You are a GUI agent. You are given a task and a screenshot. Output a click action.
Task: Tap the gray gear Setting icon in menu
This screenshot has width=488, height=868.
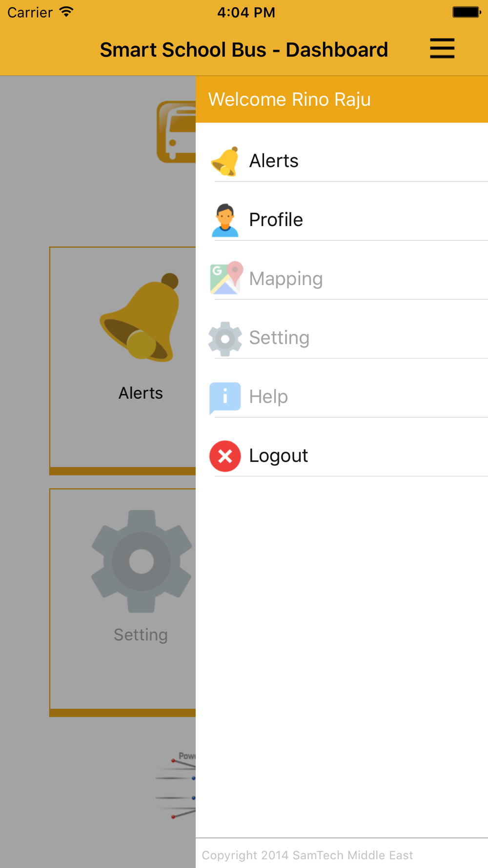[x=225, y=338]
